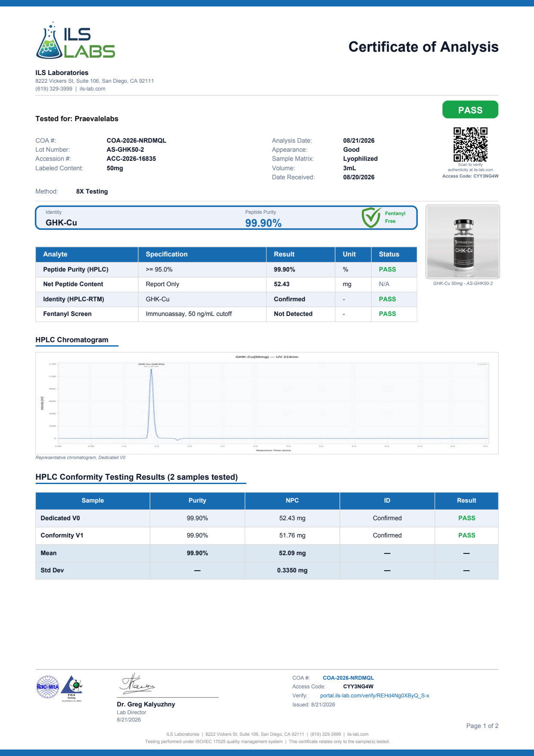Click the ILS Labs flask logo
This screenshot has height=756, width=534.
[76, 41]
